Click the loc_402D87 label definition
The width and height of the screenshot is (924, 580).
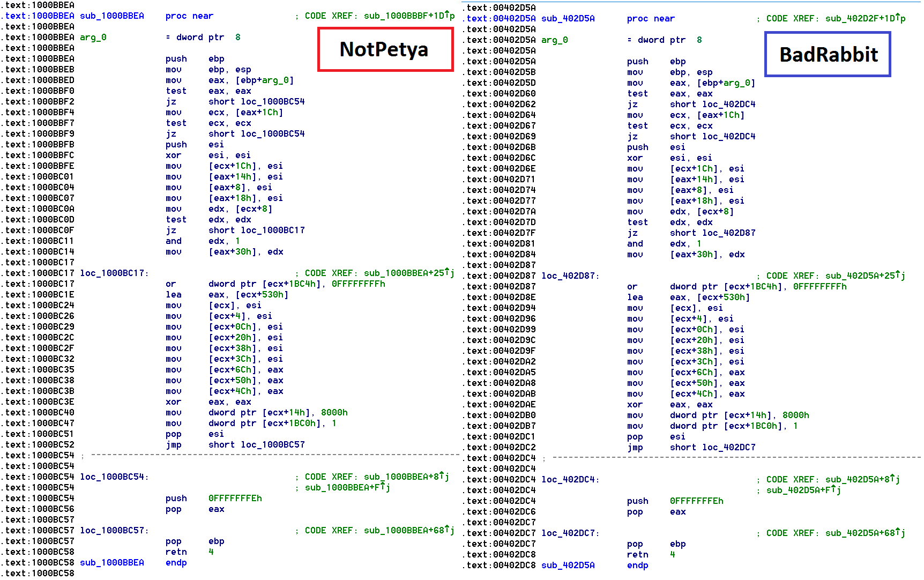coord(570,276)
